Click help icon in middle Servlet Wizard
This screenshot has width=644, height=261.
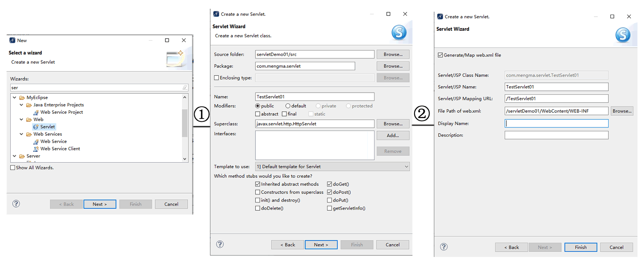(220, 244)
